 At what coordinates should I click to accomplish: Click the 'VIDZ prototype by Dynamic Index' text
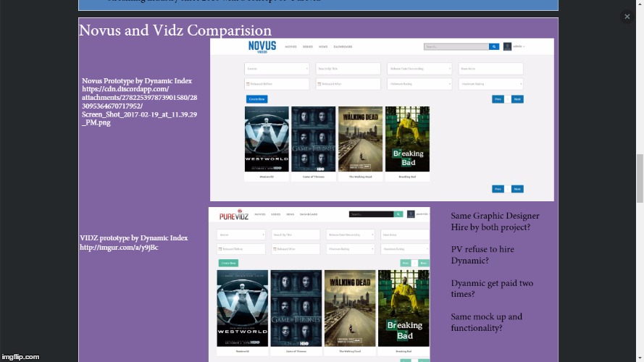(x=134, y=238)
